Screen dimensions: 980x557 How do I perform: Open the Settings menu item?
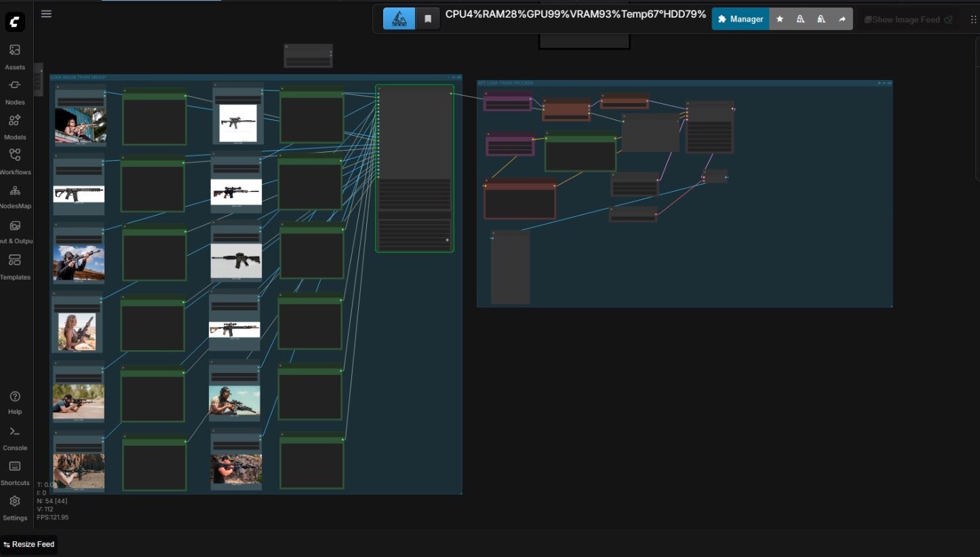15,507
